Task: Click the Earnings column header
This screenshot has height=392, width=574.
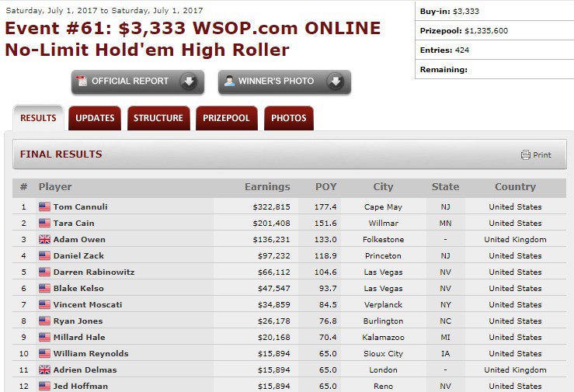Action: point(267,187)
